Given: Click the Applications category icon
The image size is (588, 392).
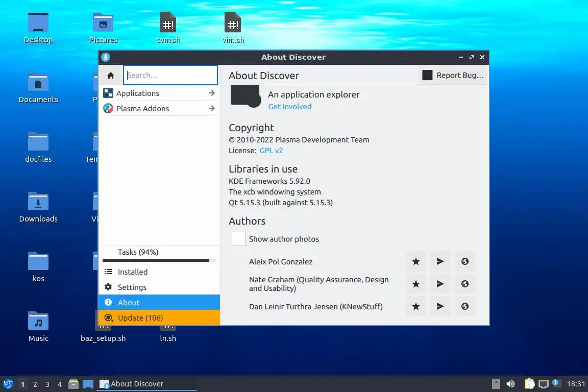Looking at the screenshot, I should coord(108,93).
